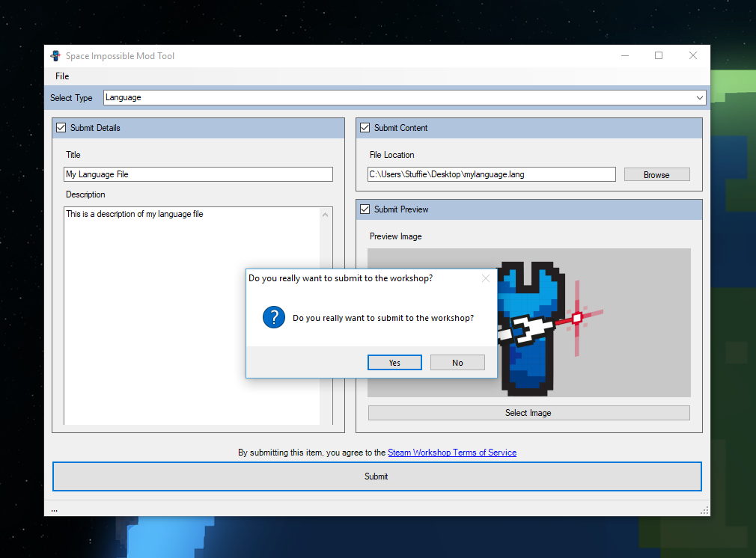Screen dimensions: 756x558
Task: Click the blue question mark dialog icon
Action: pos(274,318)
